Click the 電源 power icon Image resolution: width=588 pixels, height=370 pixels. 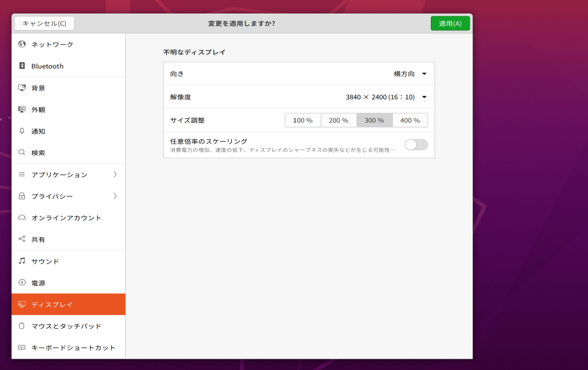point(22,283)
